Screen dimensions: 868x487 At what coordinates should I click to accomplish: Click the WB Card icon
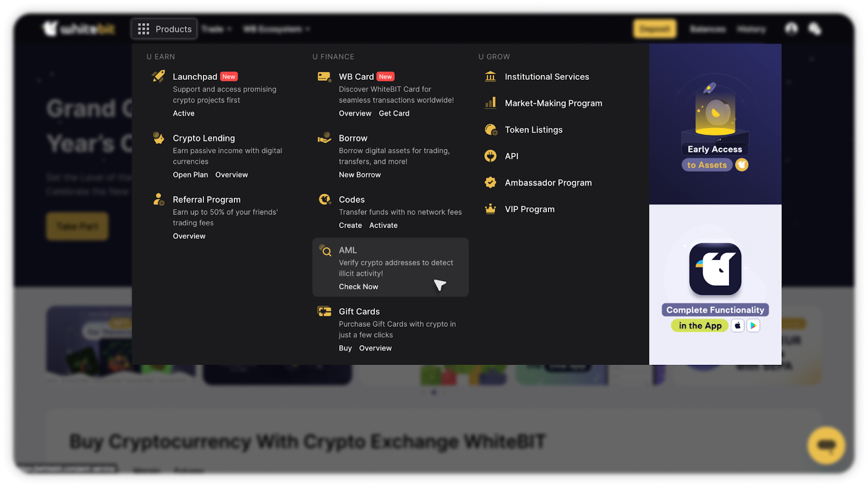pos(324,77)
